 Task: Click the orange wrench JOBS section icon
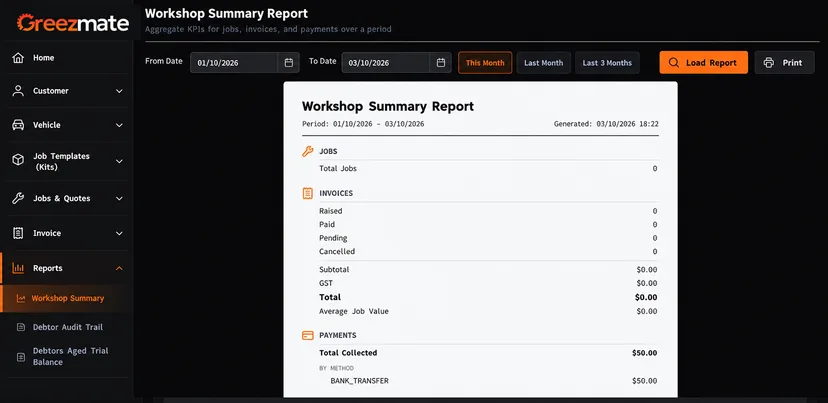click(307, 152)
